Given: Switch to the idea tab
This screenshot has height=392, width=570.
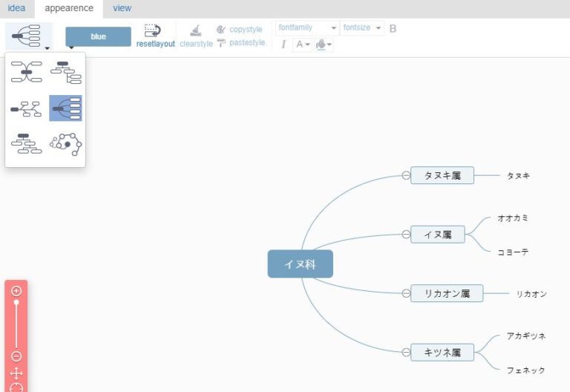Looking at the screenshot, I should point(16,8).
